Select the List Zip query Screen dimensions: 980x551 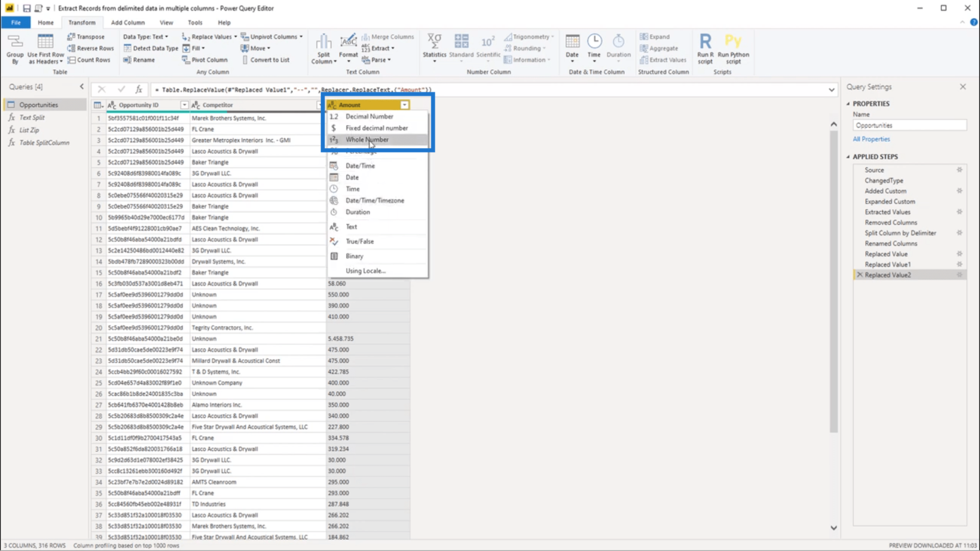[29, 130]
